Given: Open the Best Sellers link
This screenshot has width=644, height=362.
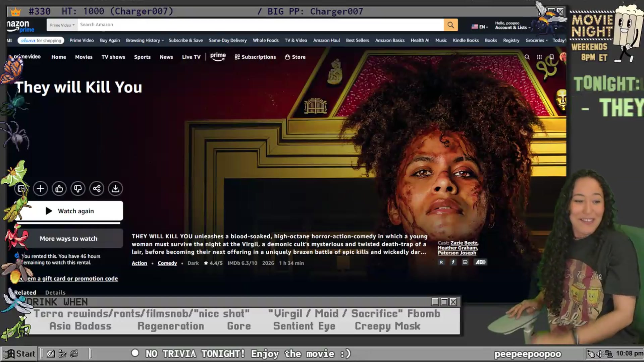Looking at the screenshot, I should [x=358, y=40].
